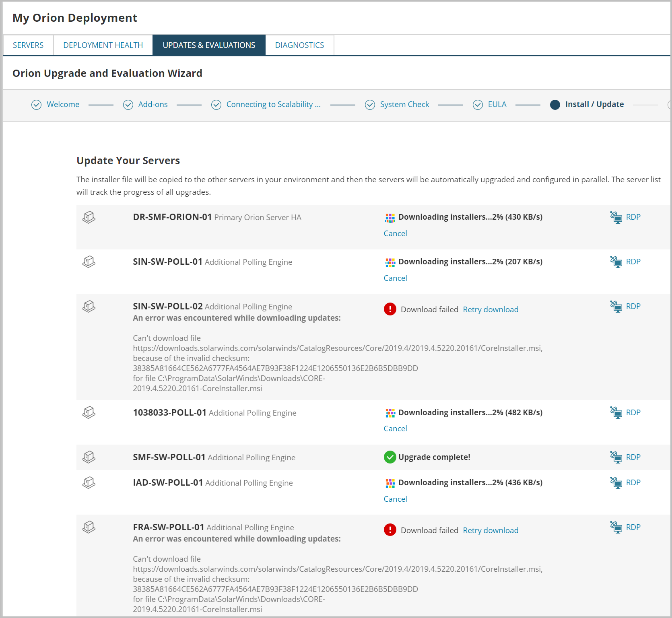Return to the Add-ons wizard step
The image size is (672, 618).
(153, 104)
